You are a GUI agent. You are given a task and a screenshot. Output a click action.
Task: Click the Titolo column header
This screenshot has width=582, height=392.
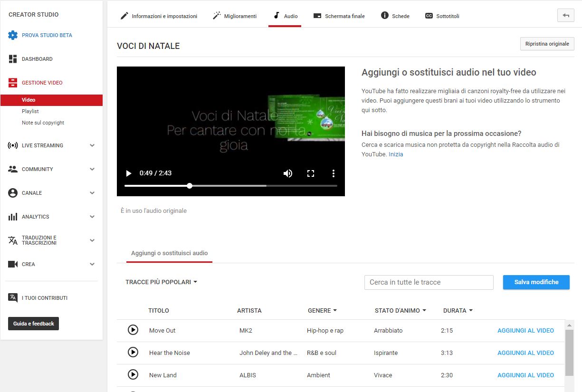[x=159, y=311]
